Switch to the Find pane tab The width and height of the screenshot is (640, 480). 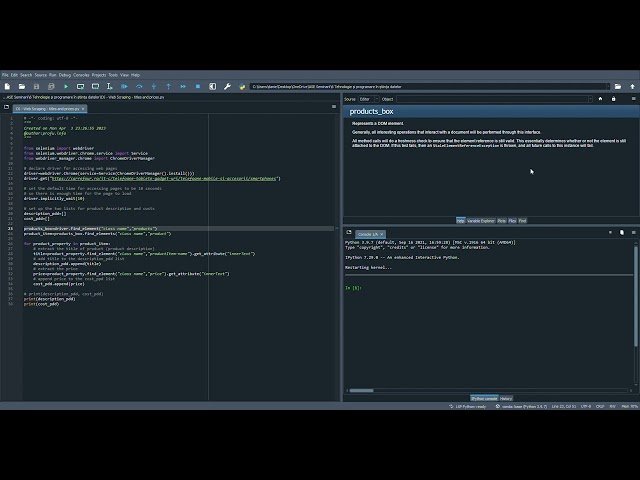522,221
